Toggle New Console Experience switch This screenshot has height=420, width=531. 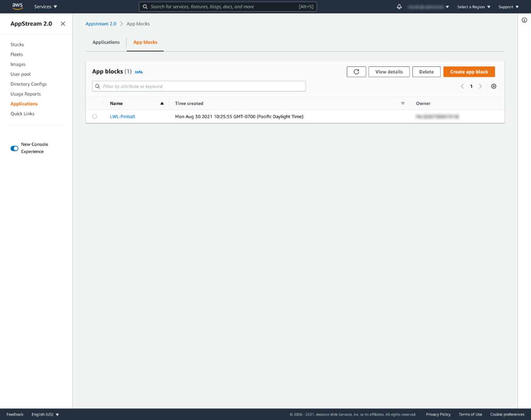tap(14, 148)
